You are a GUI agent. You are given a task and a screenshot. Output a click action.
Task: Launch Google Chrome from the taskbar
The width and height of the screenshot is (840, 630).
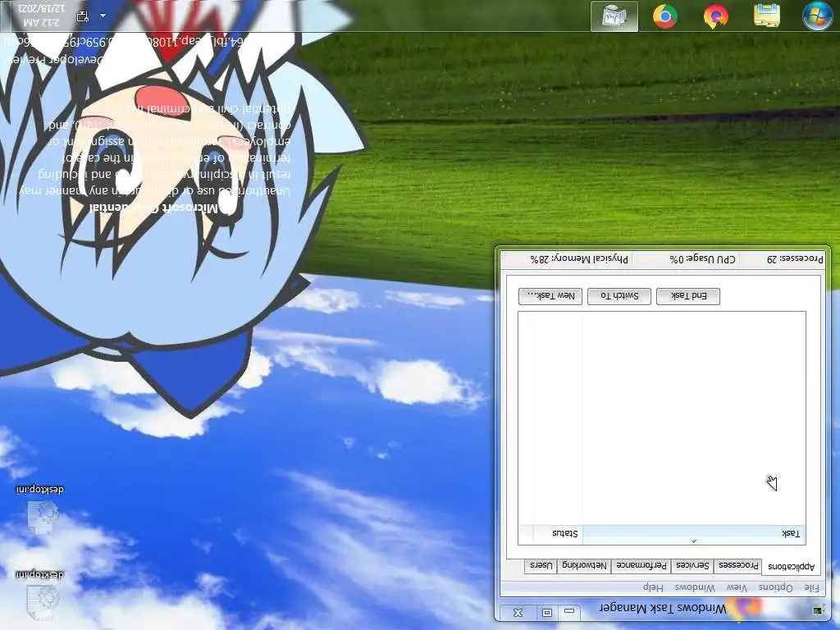click(x=664, y=16)
